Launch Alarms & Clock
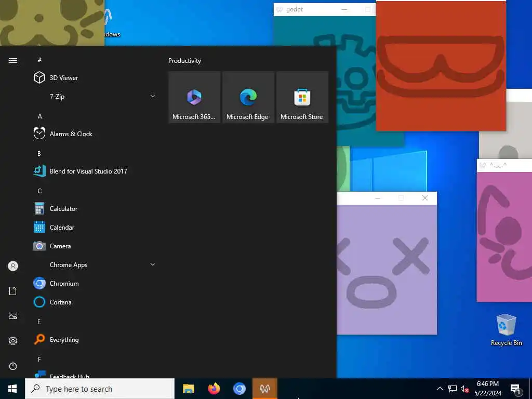The width and height of the screenshot is (532, 399). [95, 134]
